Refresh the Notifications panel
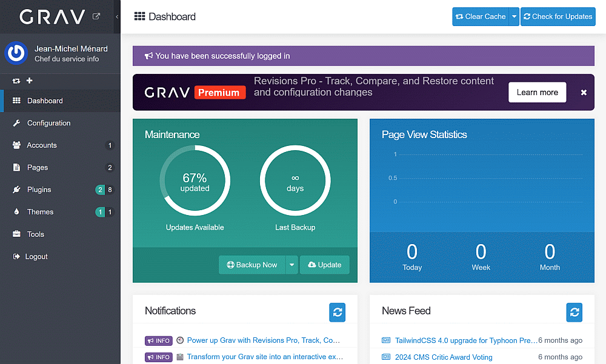The height and width of the screenshot is (364, 606). coord(338,313)
